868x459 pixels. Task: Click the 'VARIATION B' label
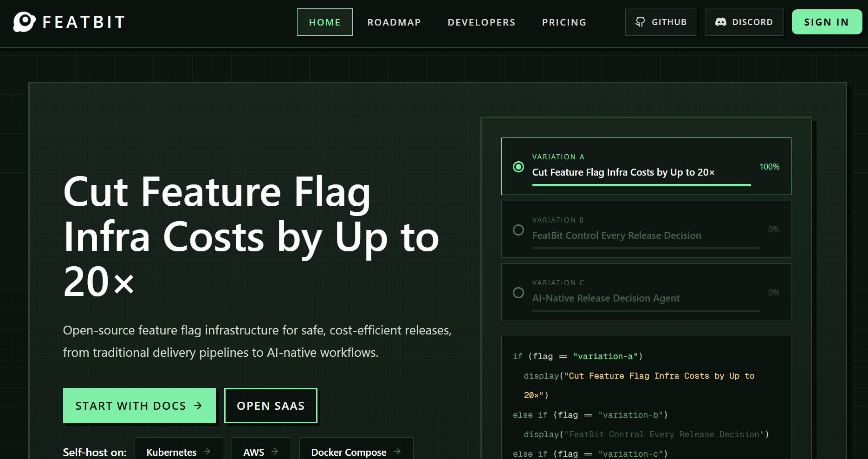click(558, 220)
